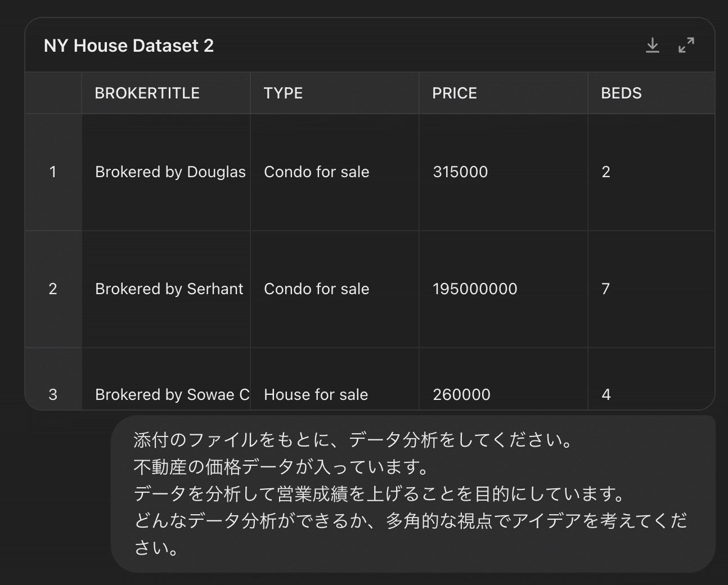This screenshot has width=728, height=585.
Task: Click the price cell 315000
Action: point(460,172)
